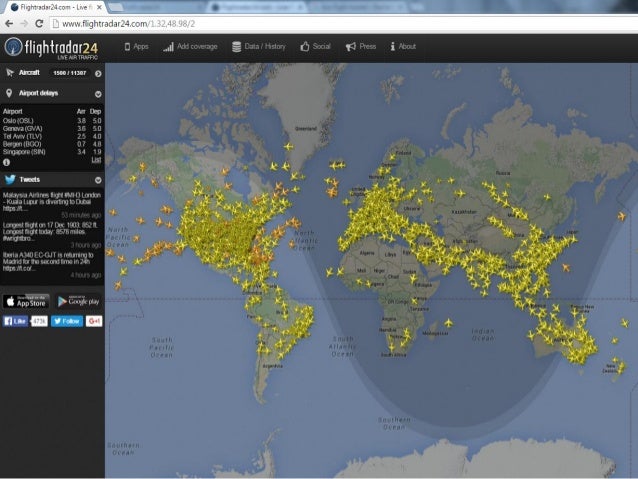Open the Data / History menu
Screen dimensions: 638x479
click(259, 46)
